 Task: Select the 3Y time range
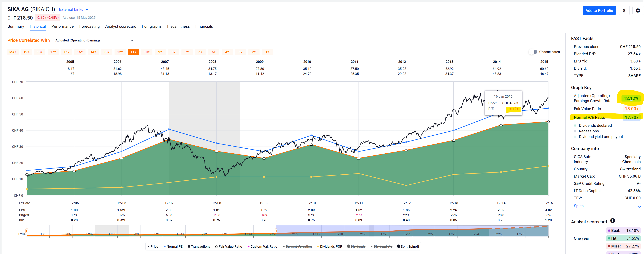241,52
